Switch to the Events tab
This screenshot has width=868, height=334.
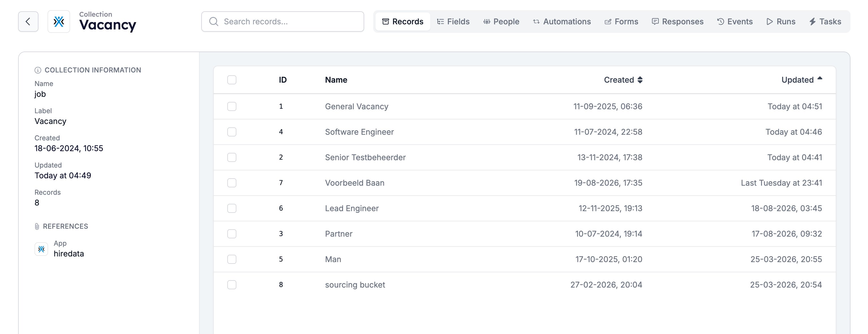tap(735, 22)
